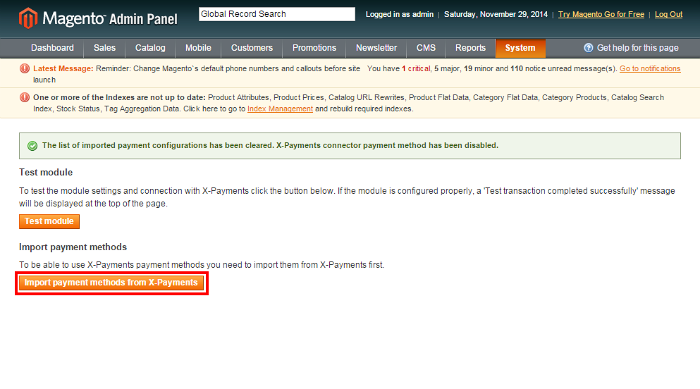Open the Mobile menu
The width and height of the screenshot is (700, 389).
[x=198, y=48]
